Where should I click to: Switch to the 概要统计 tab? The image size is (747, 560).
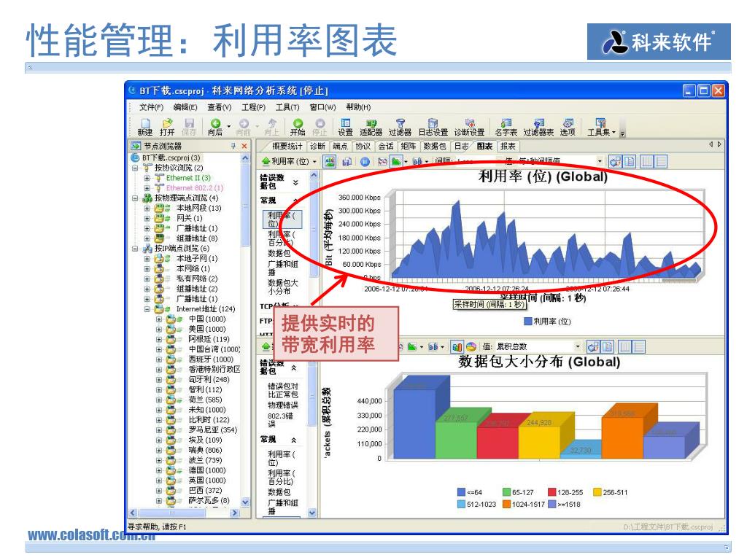(x=287, y=146)
